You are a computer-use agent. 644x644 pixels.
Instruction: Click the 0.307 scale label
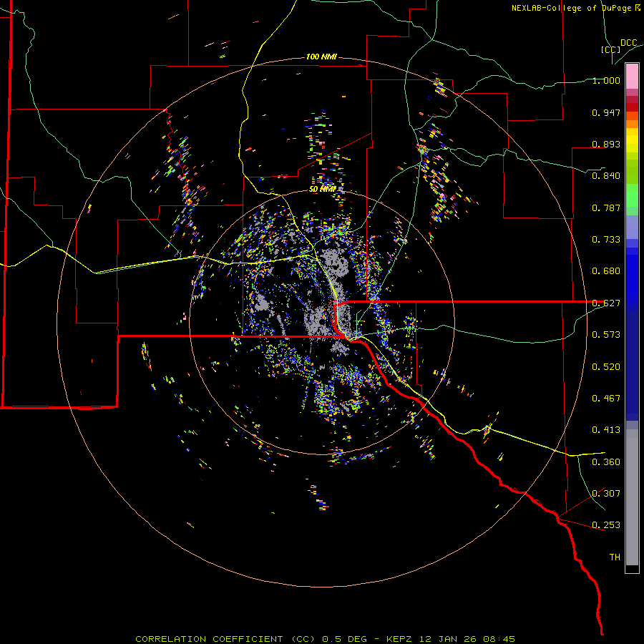pyautogui.click(x=606, y=494)
